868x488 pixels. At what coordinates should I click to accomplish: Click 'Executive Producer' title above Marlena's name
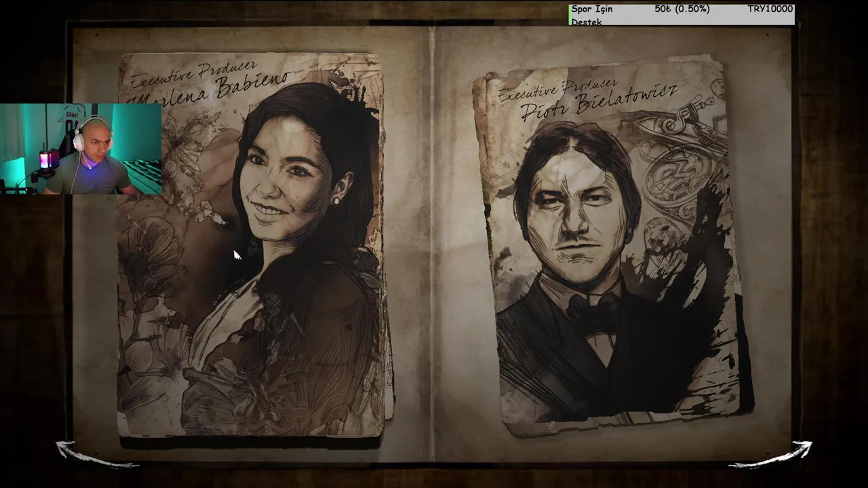tap(194, 74)
